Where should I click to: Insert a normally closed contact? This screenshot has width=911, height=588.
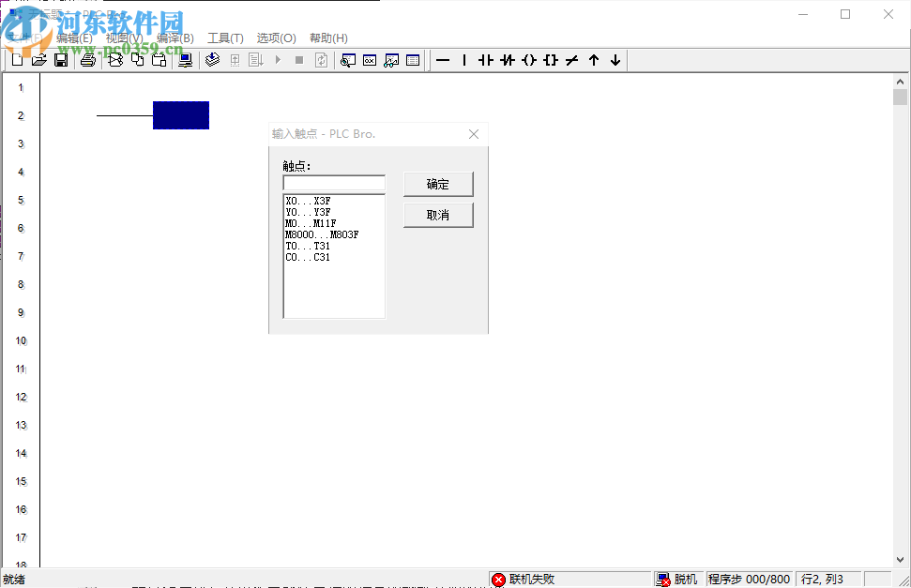(x=508, y=60)
